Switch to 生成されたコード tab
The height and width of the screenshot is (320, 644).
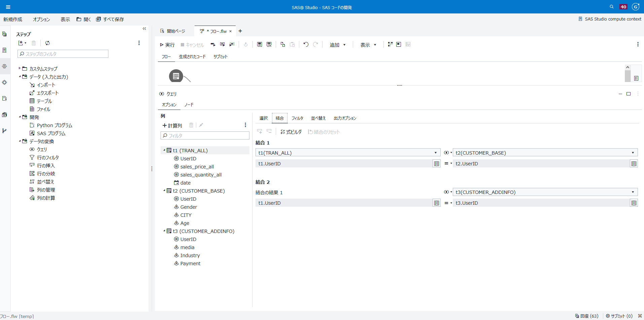(192, 56)
